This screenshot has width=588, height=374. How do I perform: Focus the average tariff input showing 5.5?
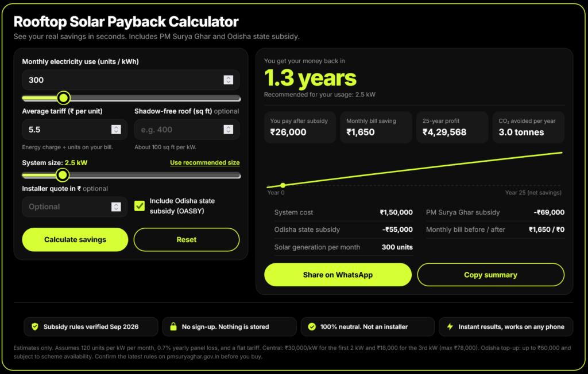75,129
